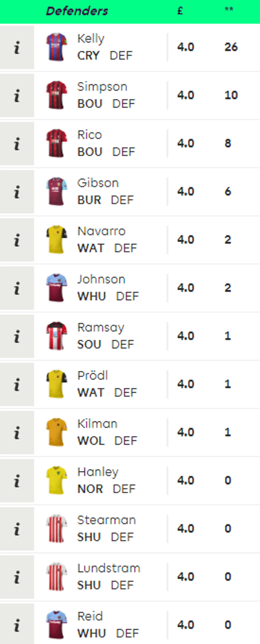Show info for Prödl
Screen dimensions: 260x644
pos(17,385)
